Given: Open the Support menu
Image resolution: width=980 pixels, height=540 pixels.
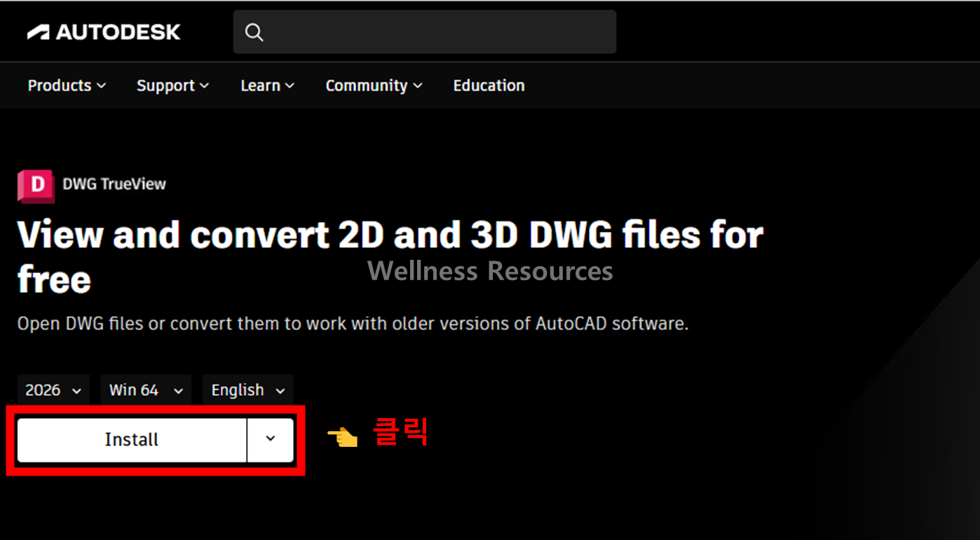Looking at the screenshot, I should [172, 85].
